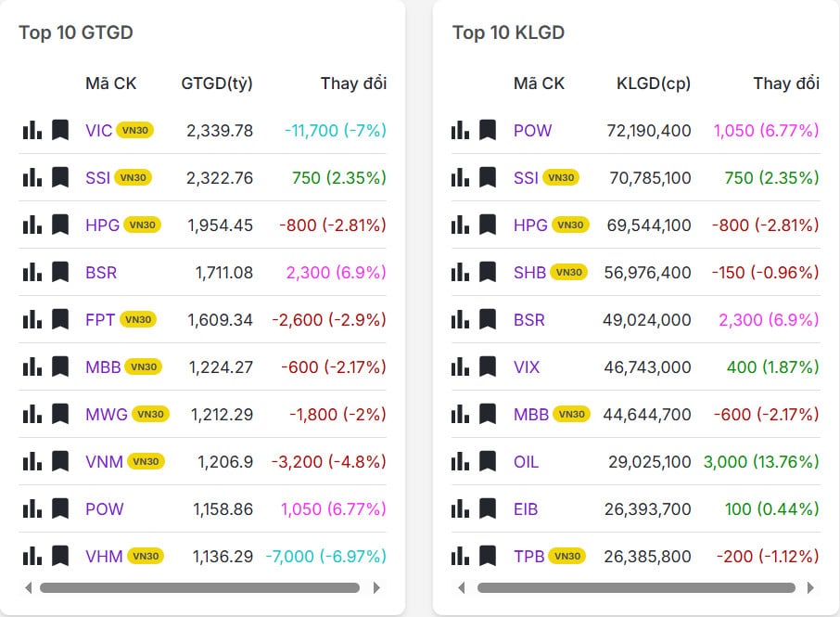Bookmark SSI in the GTGD table
840x617 pixels.
(59, 177)
